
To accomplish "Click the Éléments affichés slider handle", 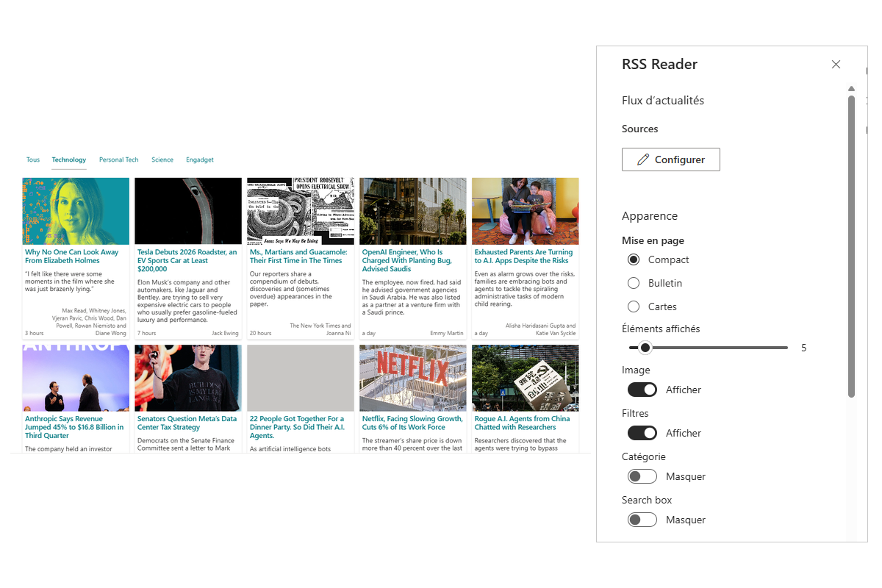I will pyautogui.click(x=645, y=348).
